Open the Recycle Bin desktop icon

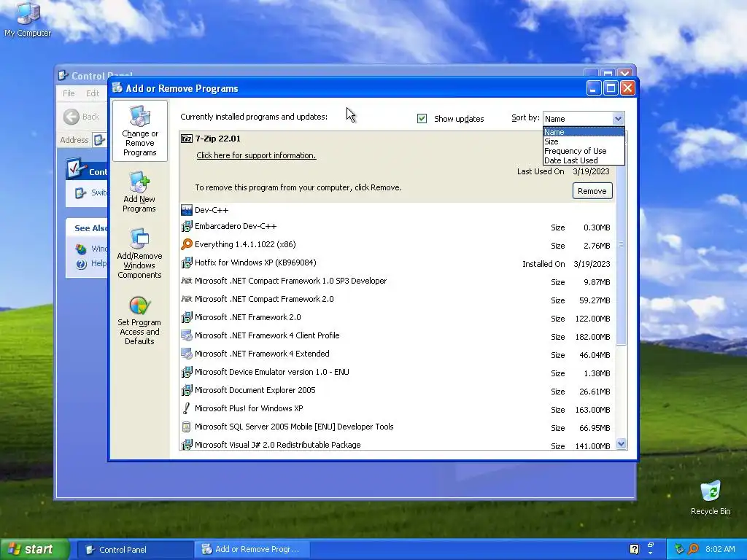(x=711, y=498)
